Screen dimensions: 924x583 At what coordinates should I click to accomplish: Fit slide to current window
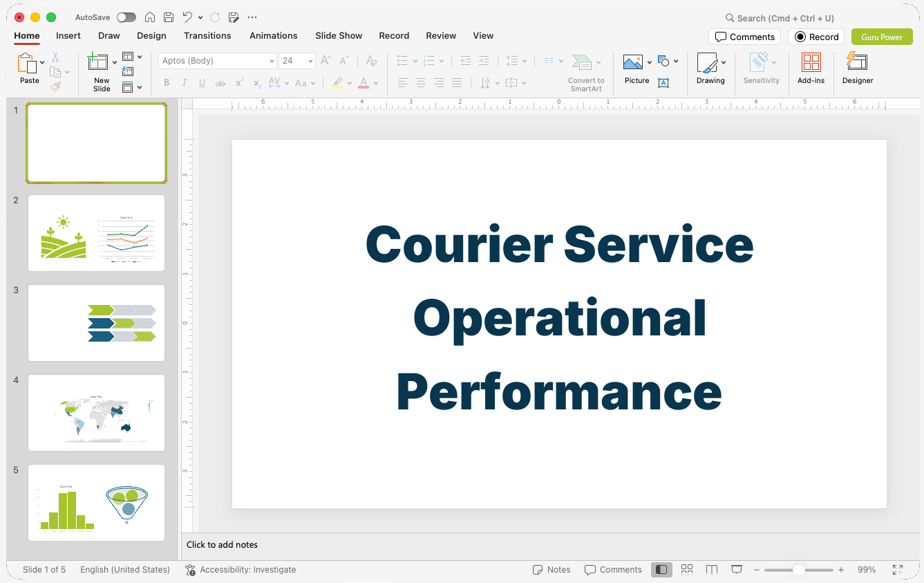coord(898,570)
